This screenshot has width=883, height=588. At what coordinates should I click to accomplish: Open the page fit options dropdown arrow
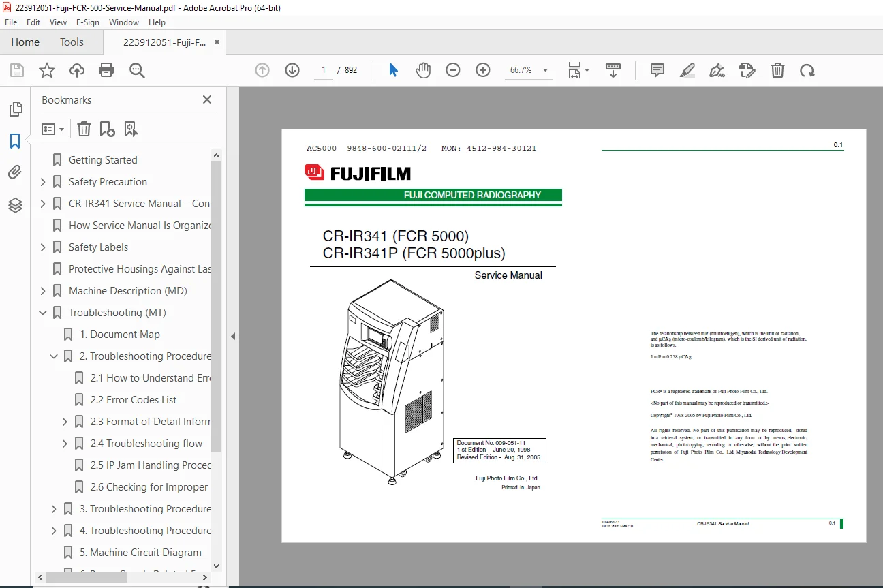tap(587, 70)
